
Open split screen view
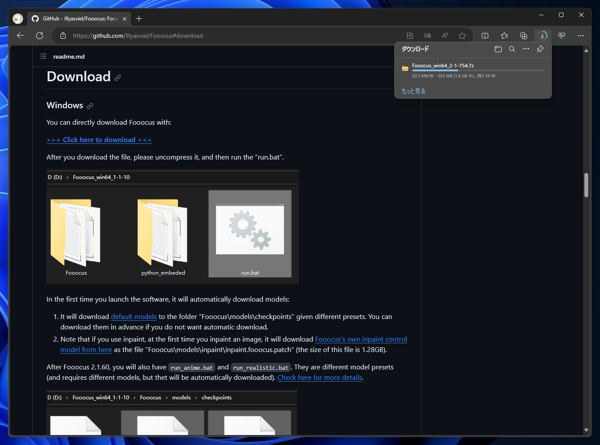tap(485, 36)
